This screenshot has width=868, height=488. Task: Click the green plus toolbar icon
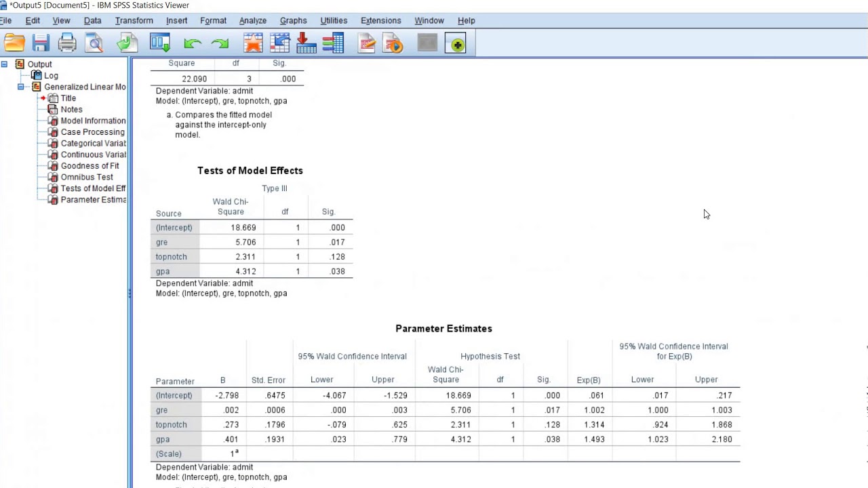point(456,45)
